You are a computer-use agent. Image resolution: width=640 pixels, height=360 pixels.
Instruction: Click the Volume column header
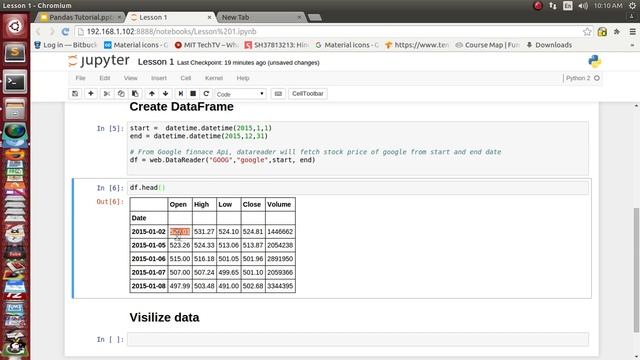point(279,204)
